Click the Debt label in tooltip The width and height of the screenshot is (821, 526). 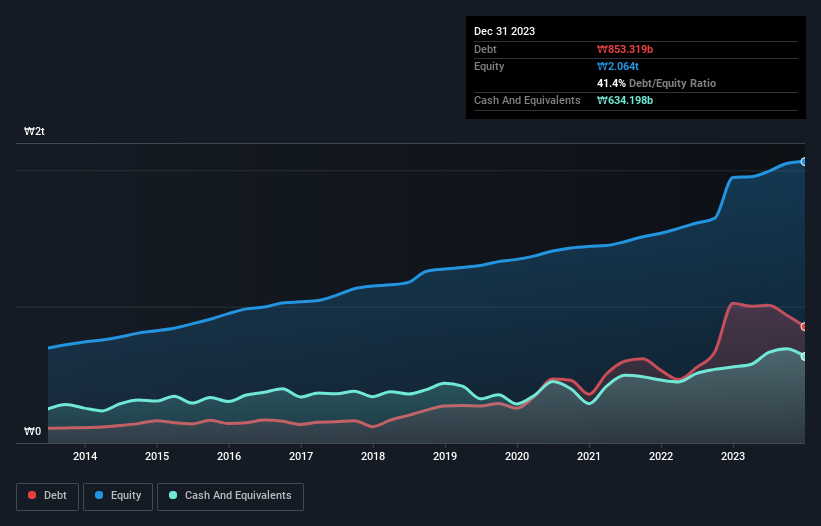tap(485, 49)
